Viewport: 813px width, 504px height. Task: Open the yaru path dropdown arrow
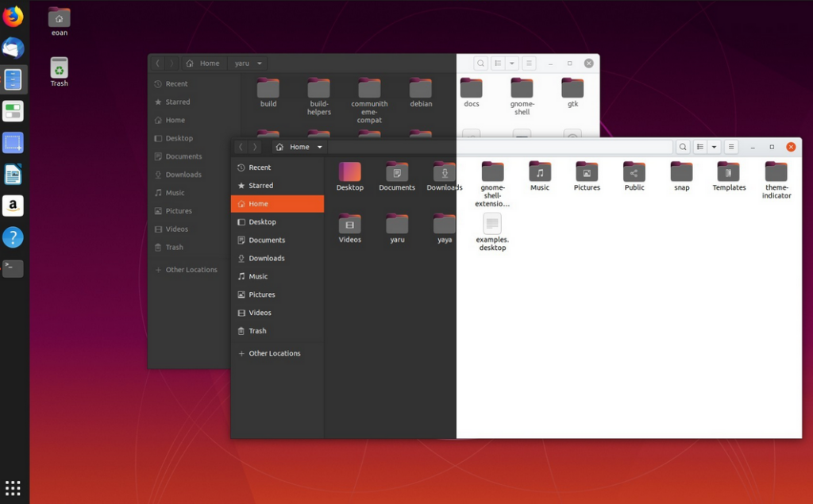pos(260,63)
